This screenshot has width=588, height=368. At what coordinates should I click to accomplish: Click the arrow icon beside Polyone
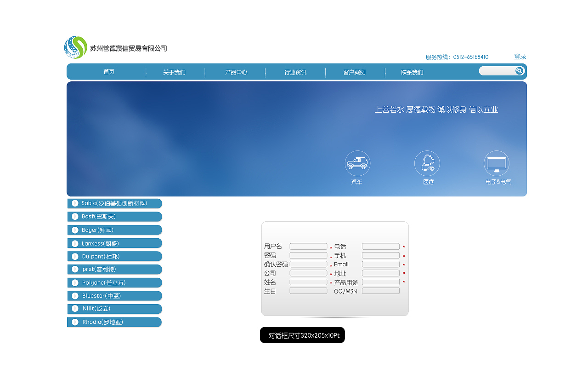(x=75, y=282)
